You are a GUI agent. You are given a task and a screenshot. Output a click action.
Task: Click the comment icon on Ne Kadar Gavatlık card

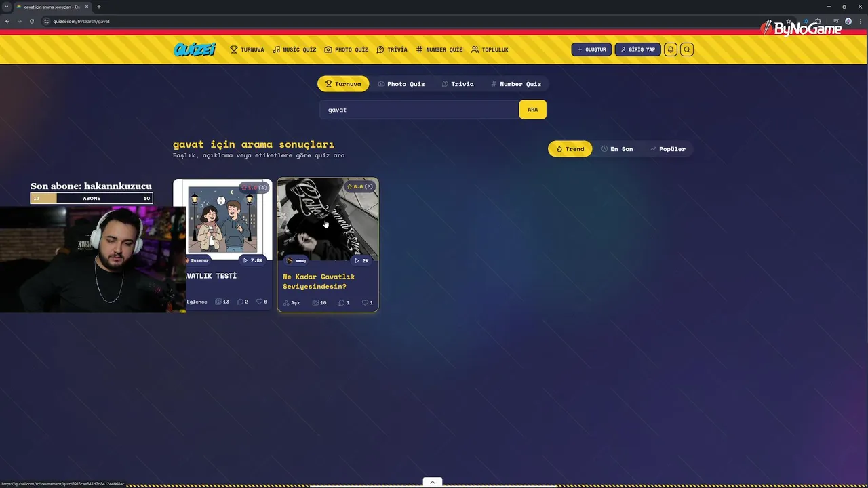[x=342, y=302]
